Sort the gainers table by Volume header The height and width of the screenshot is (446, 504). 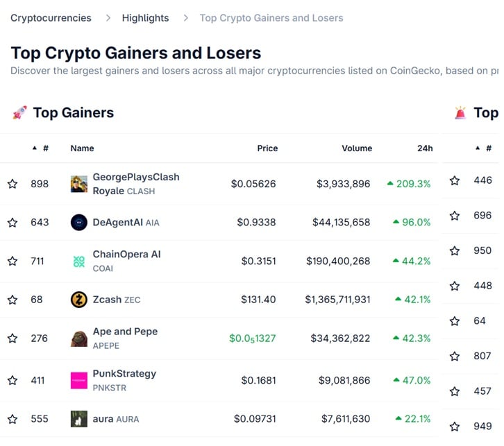[x=356, y=148]
